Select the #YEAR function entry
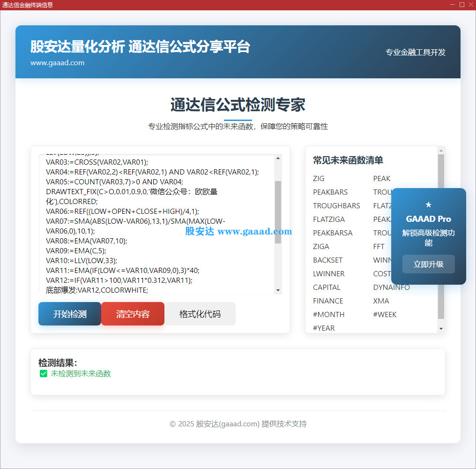Viewport: 476px width, 469px height. [x=324, y=328]
